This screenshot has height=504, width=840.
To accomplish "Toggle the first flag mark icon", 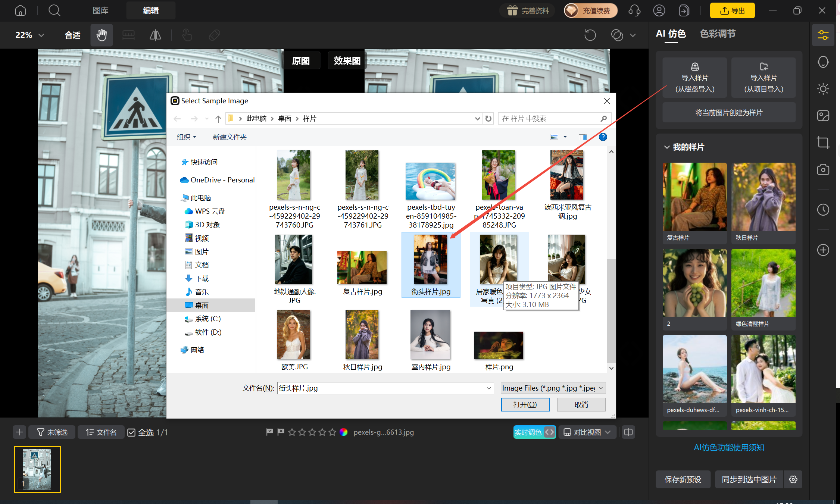I will (x=269, y=432).
